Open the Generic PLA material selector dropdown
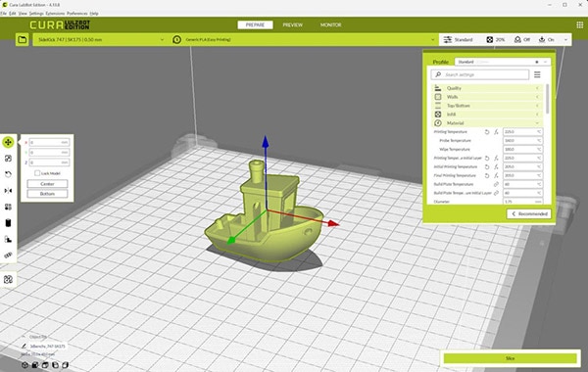This screenshot has width=588, height=372. pyautogui.click(x=303, y=39)
